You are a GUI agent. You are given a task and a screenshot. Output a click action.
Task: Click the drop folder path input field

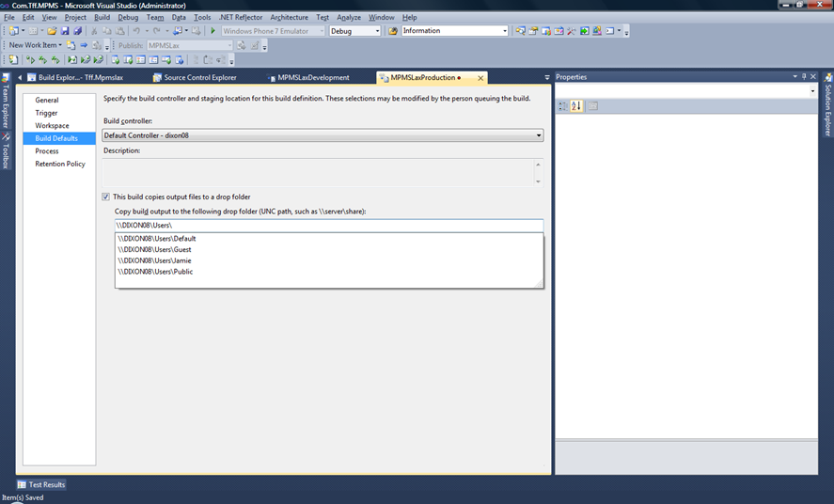(328, 226)
